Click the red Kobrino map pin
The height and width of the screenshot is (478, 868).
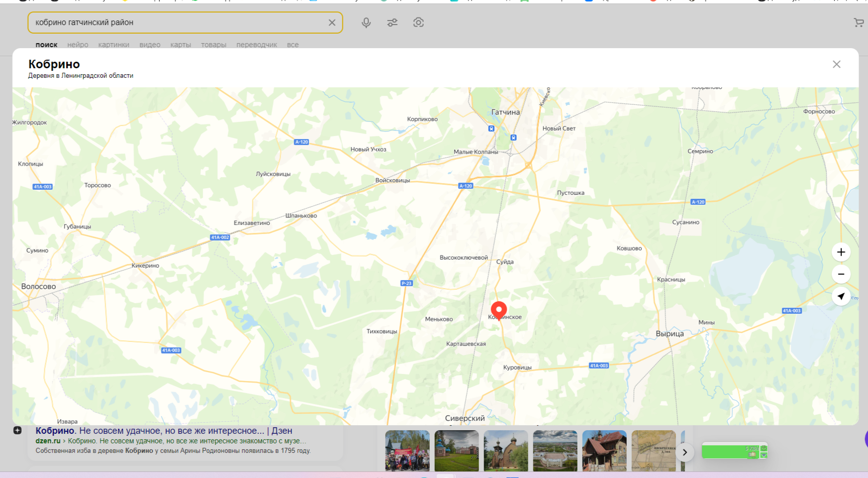pyautogui.click(x=499, y=309)
